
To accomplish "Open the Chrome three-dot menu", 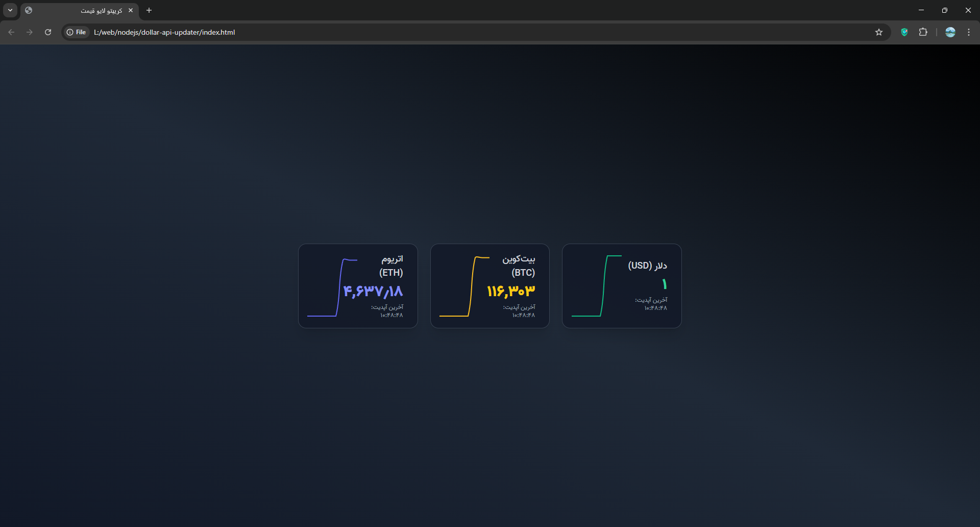I will click(968, 32).
